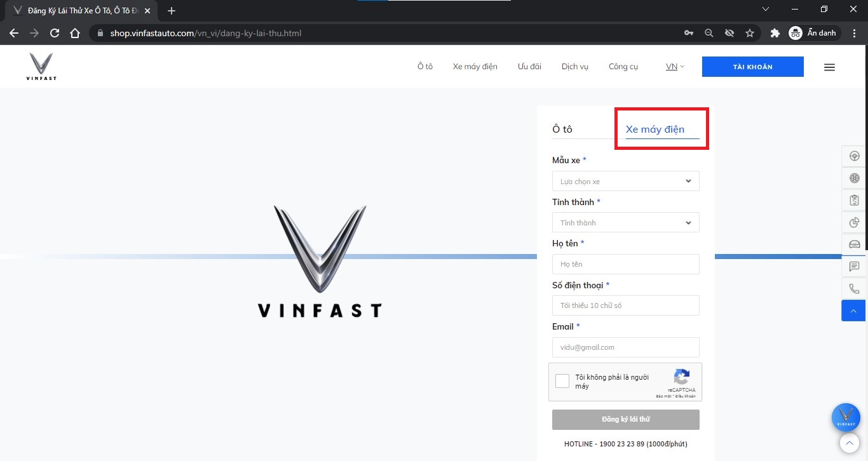This screenshot has height=461, width=868.
Task: Click the phone call icon in the sidebar
Action: click(x=853, y=289)
